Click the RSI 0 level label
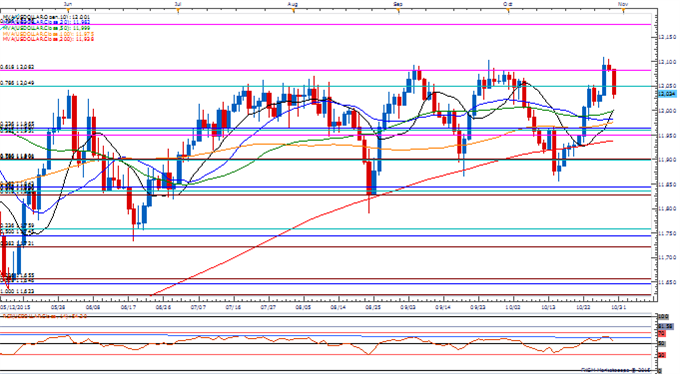 click(660, 371)
